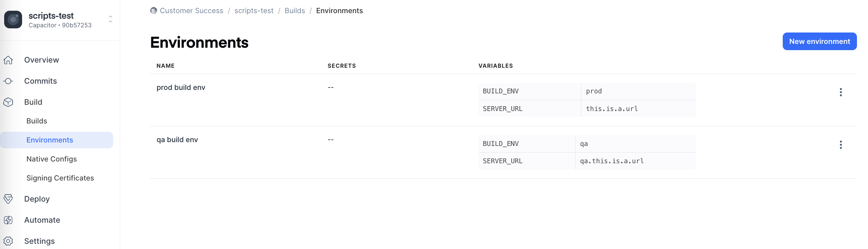
Task: Open options menu for prod build env
Action: point(841,92)
